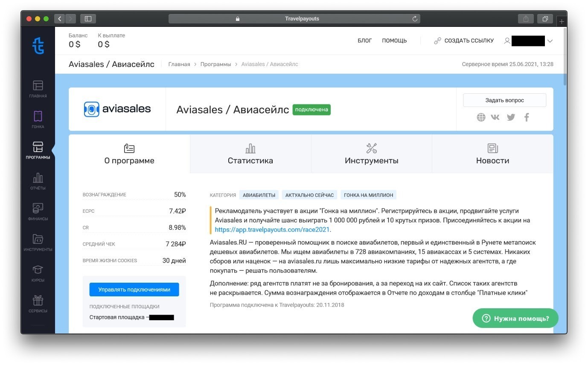Show all Safari tabs overview
Viewport: 588px width, 365px height.
tap(545, 19)
